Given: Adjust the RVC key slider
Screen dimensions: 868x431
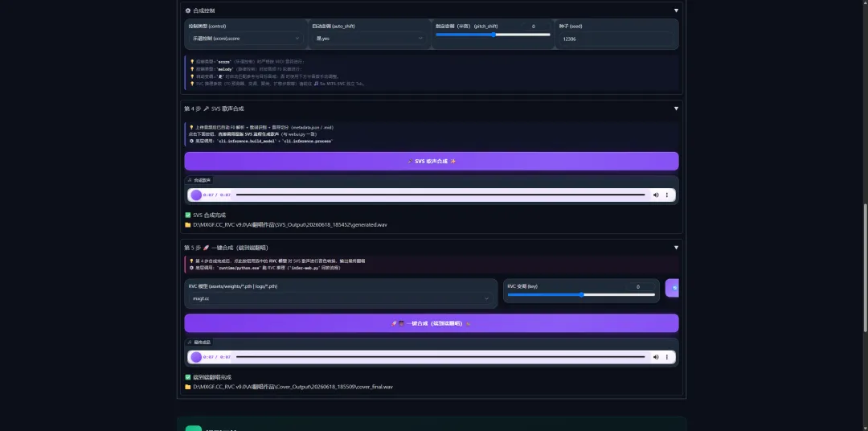Looking at the screenshot, I should tap(581, 295).
